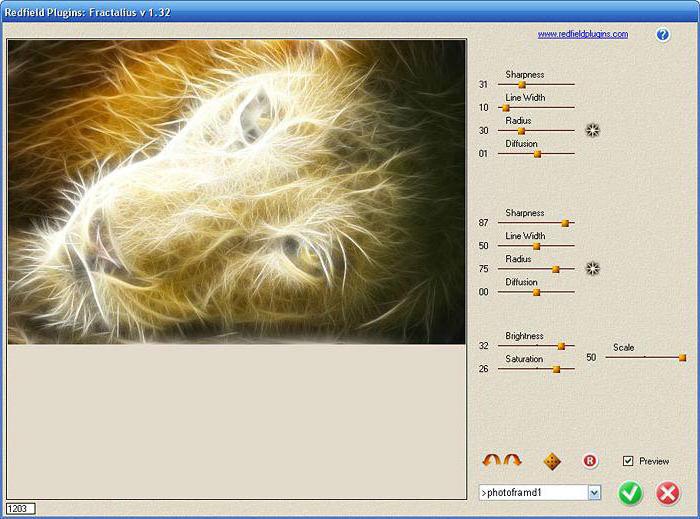
Task: Adjust the Brightness slider
Action: point(561,346)
